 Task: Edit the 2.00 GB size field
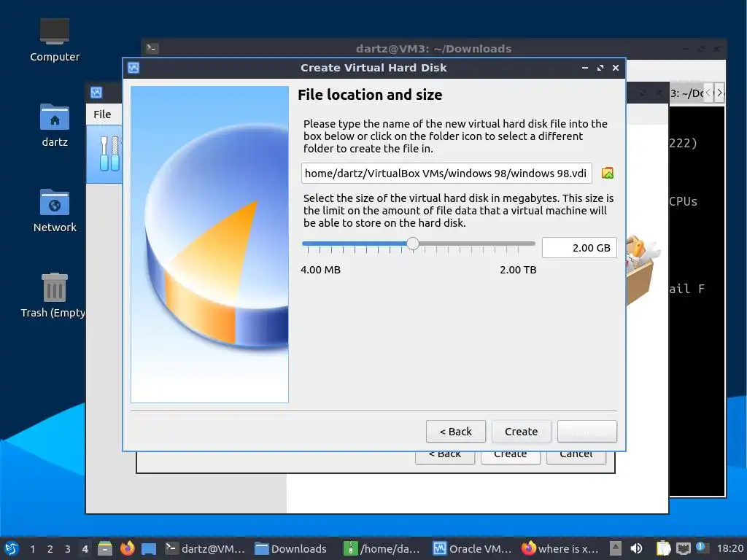579,248
